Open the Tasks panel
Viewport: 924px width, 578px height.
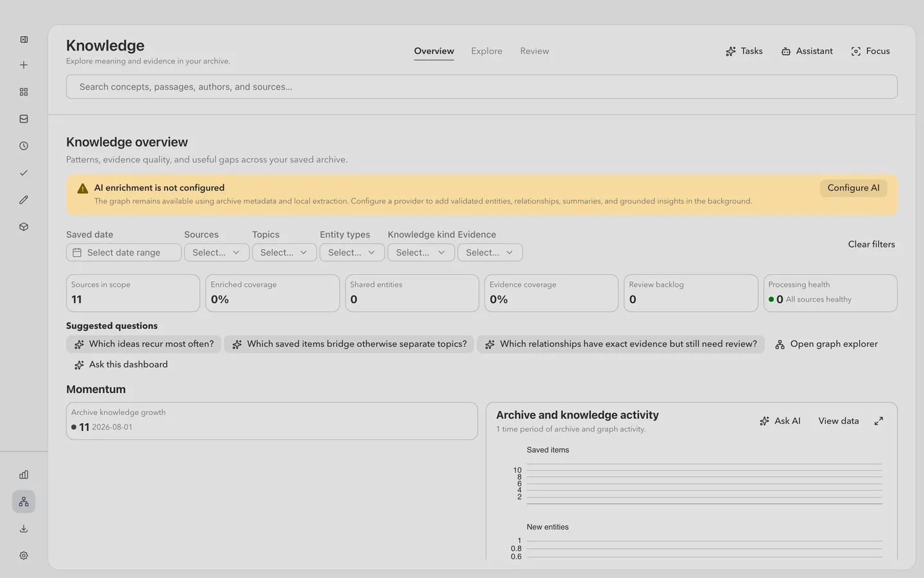point(744,51)
